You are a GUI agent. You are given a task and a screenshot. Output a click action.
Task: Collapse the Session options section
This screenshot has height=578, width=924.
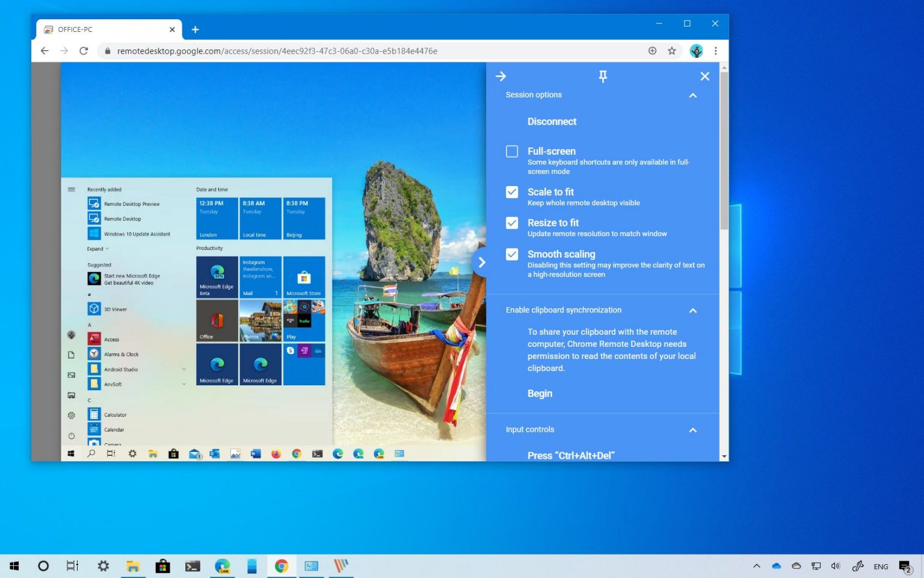(693, 95)
